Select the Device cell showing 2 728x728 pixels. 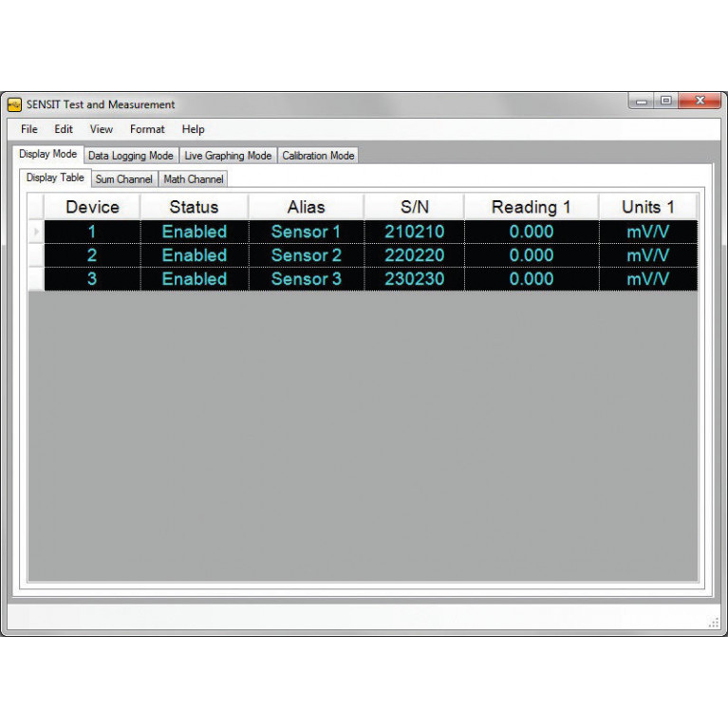pos(92,255)
